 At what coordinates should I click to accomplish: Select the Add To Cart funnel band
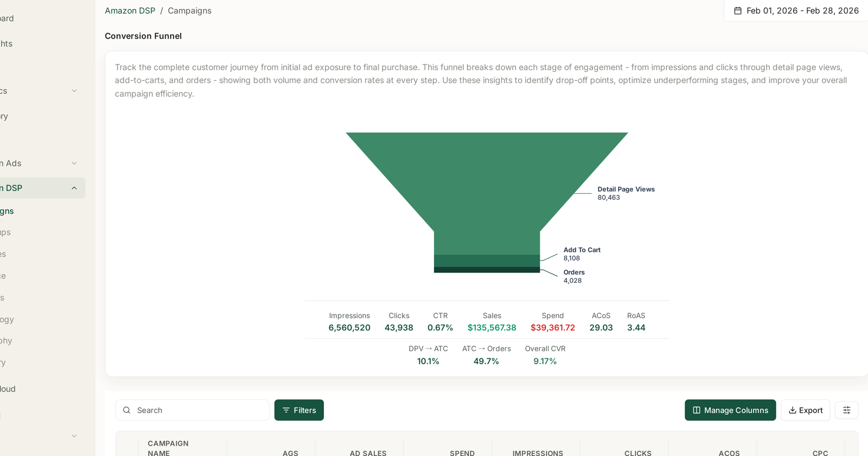[487, 261]
